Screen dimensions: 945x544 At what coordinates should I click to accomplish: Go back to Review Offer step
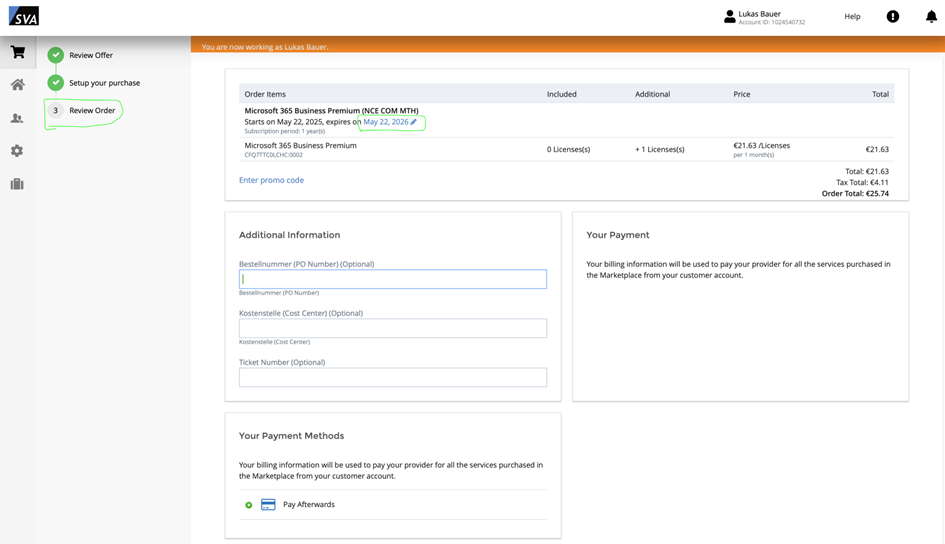pyautogui.click(x=90, y=55)
